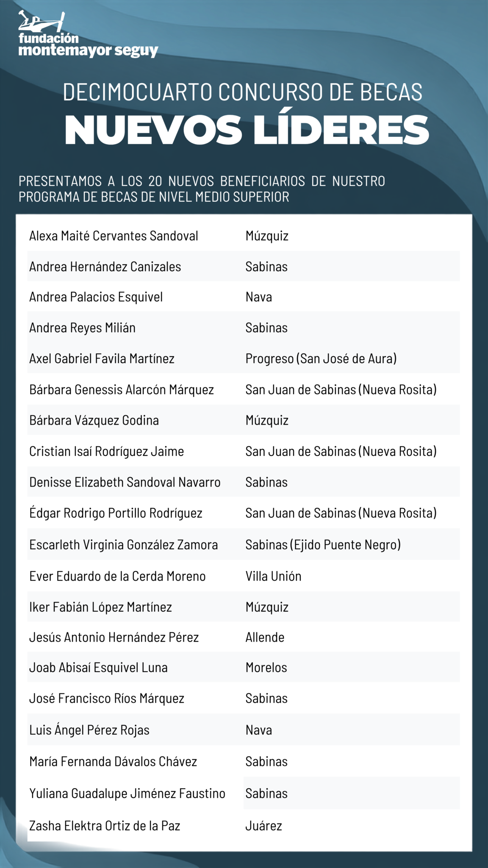488x868 pixels.
Task: Select the row for Cristian Isaí Rodríguez Jaime
Action: [x=244, y=451]
